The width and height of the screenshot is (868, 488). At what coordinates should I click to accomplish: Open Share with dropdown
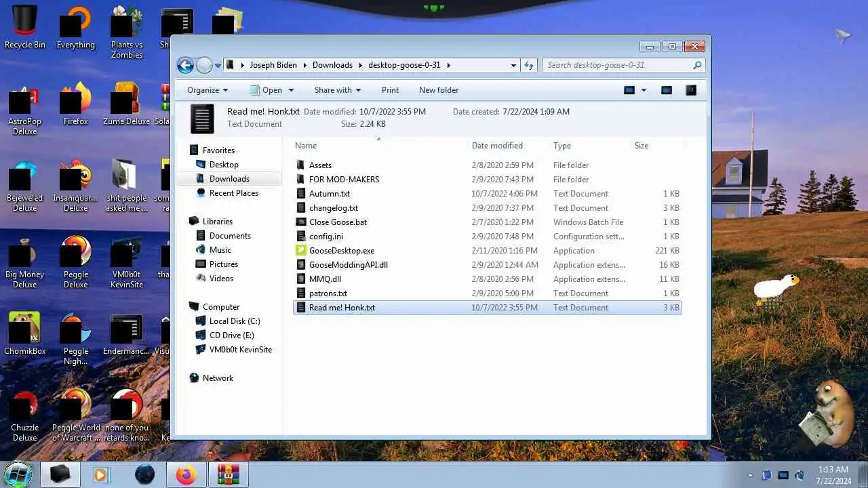coord(337,90)
